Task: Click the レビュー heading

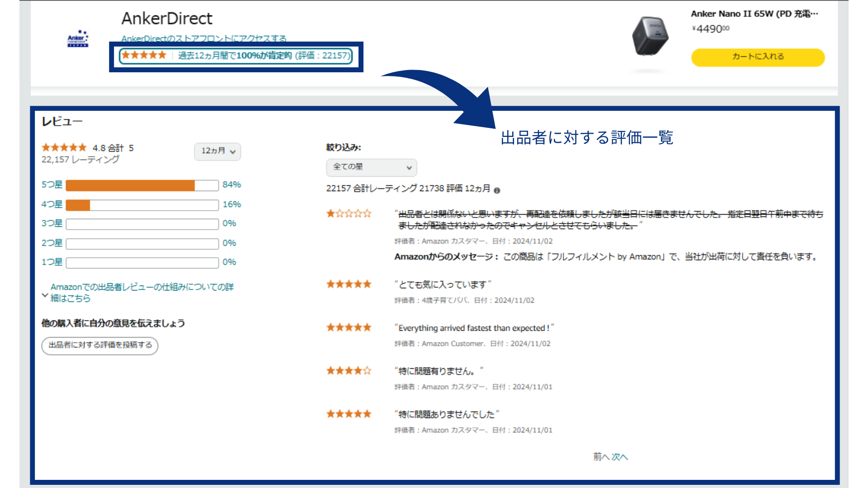Action: click(62, 122)
